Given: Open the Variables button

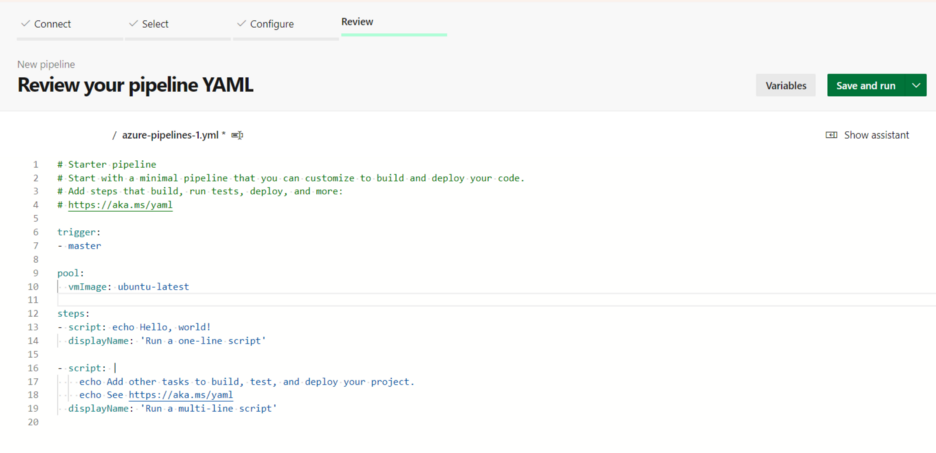Looking at the screenshot, I should 785,86.
